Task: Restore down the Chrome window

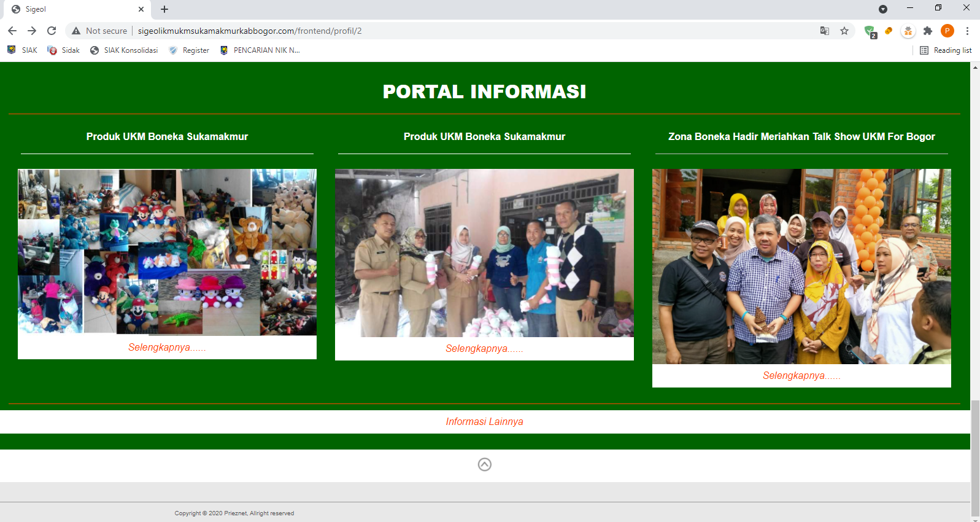Action: 938,8
